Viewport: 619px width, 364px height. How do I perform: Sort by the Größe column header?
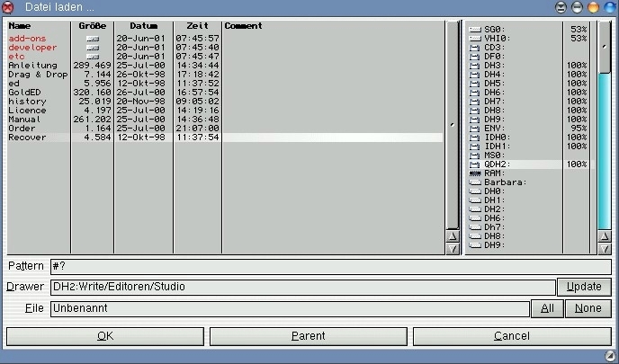coord(93,26)
